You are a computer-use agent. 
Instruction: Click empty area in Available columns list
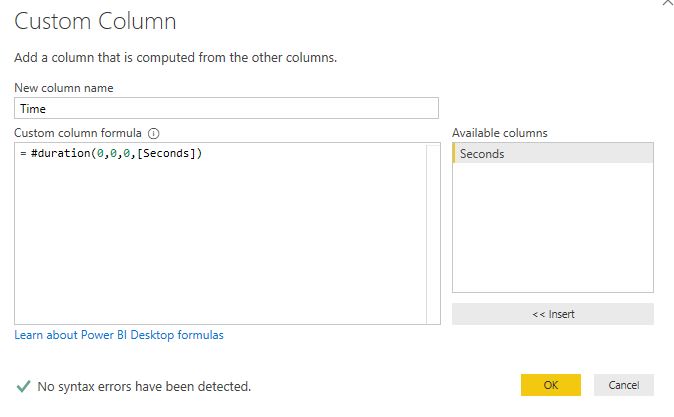552,230
